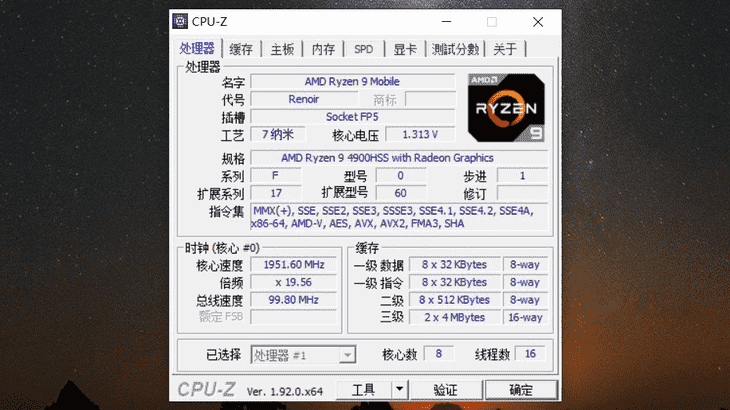Switch to the 主板 tab
The image size is (730, 410).
[x=282, y=49]
